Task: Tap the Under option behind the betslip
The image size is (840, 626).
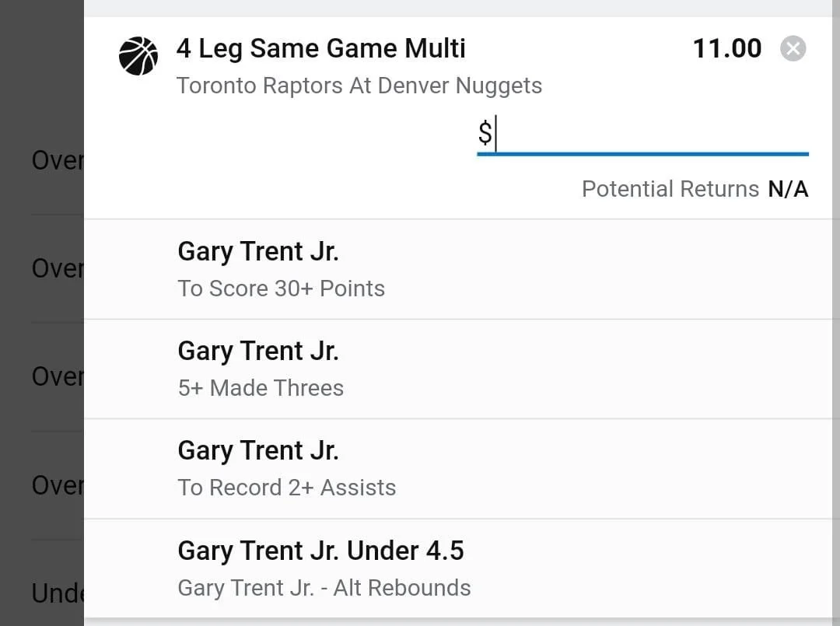Action: tap(58, 593)
